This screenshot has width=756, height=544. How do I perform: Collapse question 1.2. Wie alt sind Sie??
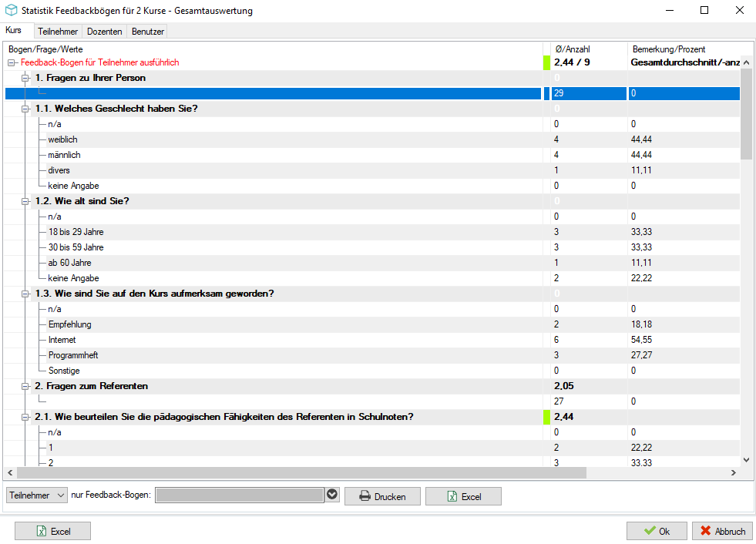25,202
